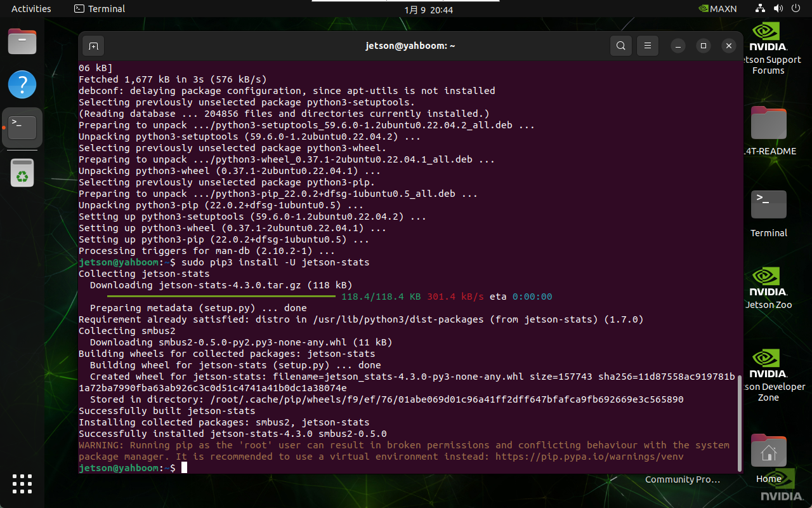The image size is (812, 508).
Task: Open the Jetson Support Forums desktop icon
Action: [768, 49]
